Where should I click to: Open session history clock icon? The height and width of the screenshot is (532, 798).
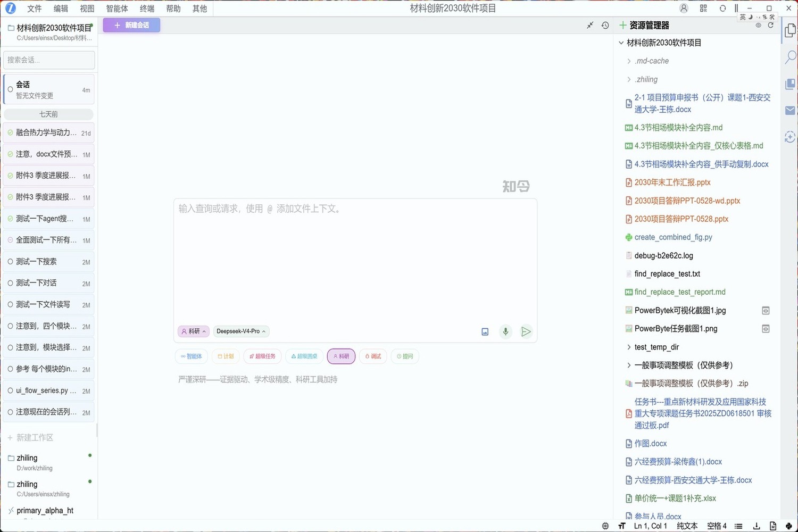pos(605,25)
